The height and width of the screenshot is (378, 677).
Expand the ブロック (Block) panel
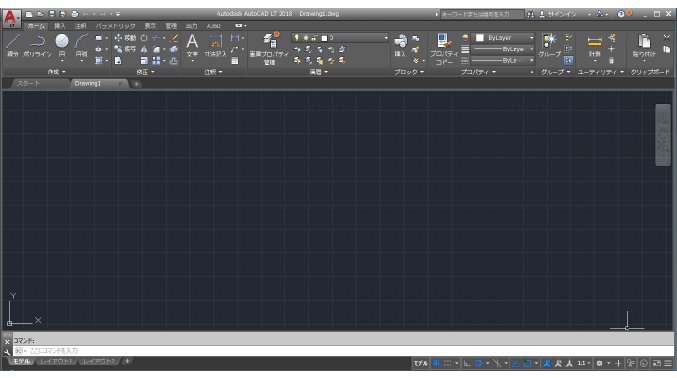coord(409,72)
